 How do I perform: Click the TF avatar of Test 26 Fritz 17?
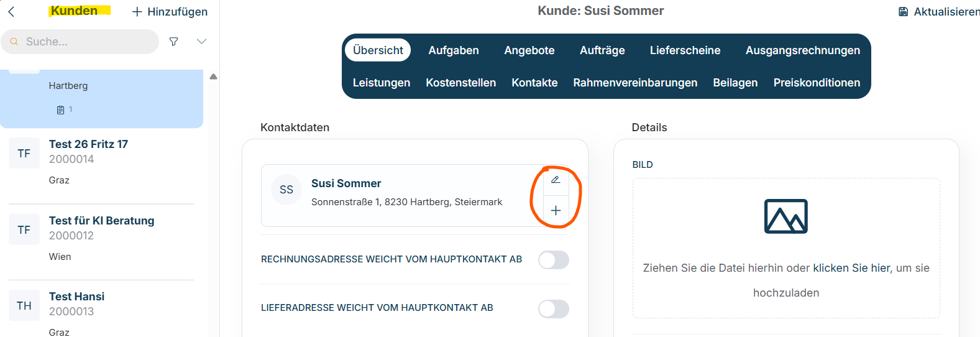(x=24, y=154)
